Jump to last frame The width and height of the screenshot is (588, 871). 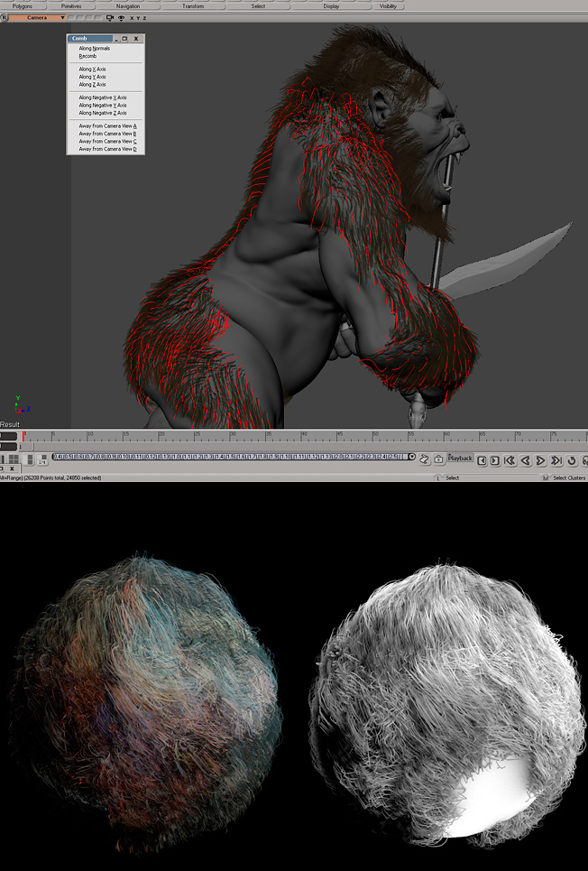[x=556, y=460]
